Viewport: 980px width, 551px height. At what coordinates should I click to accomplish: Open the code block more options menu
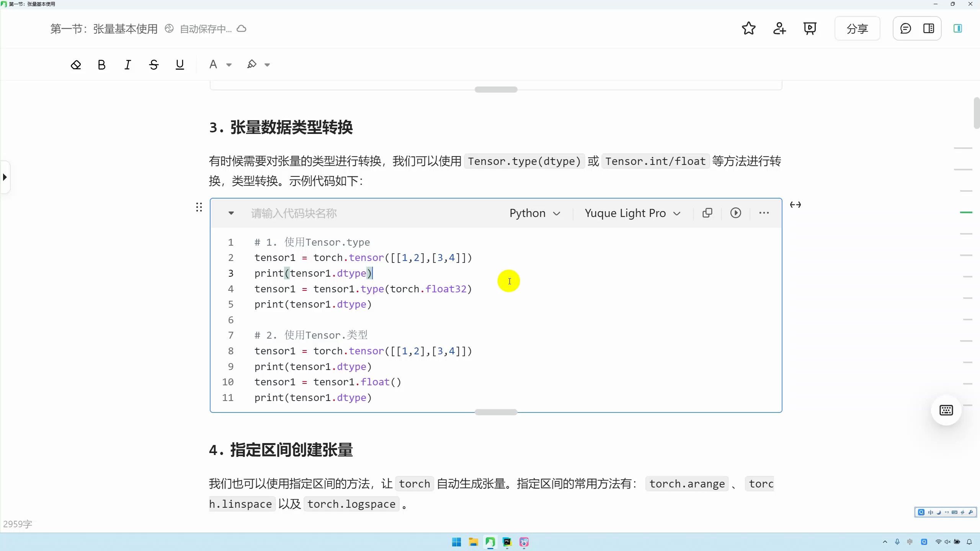(764, 213)
